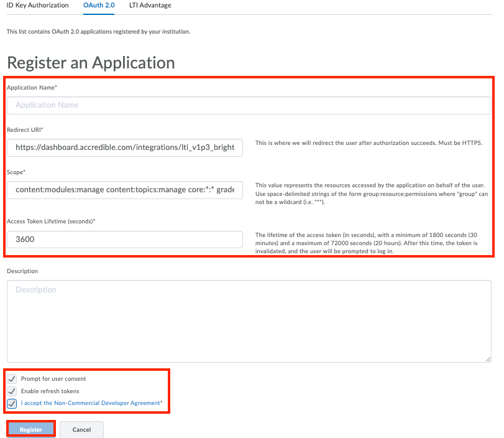The width and height of the screenshot is (504, 438).
Task: Click the Description textarea resize handle
Action: pyautogui.click(x=488, y=360)
